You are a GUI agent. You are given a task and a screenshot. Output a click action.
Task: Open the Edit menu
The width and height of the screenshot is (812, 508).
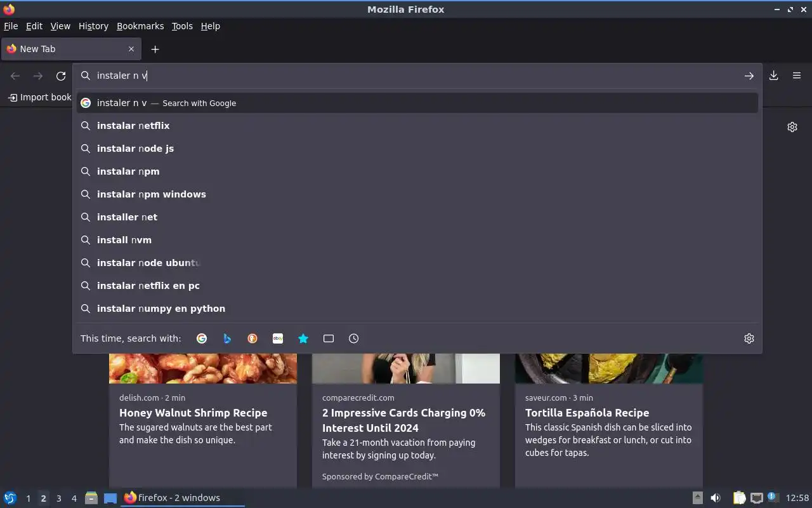[34, 26]
